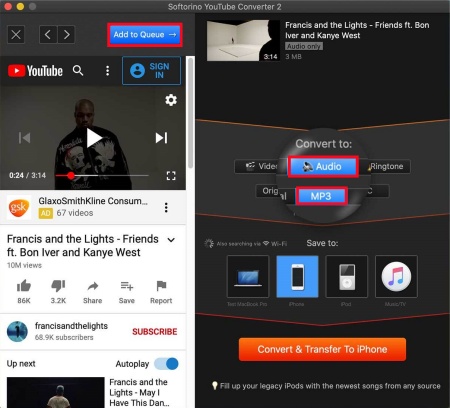The height and width of the screenshot is (408, 450).
Task: Click Convert & Transfer To iPhone button
Action: click(x=322, y=349)
